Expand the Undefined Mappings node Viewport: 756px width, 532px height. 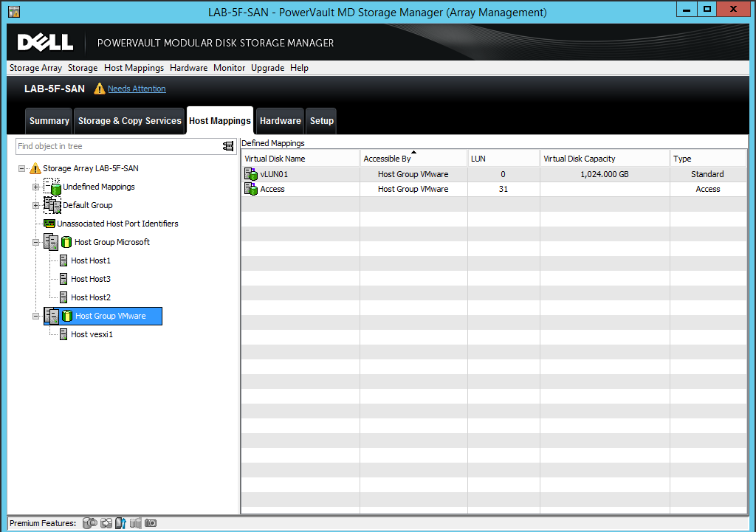coord(35,187)
